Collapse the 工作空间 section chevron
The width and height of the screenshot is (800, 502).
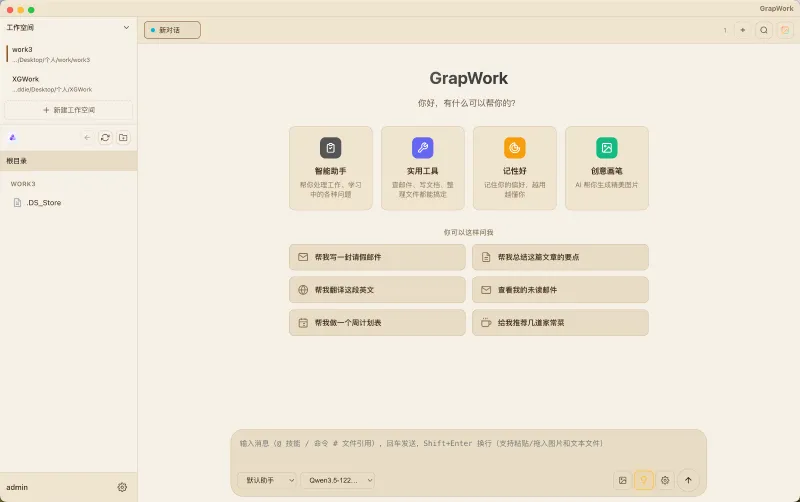click(127, 28)
